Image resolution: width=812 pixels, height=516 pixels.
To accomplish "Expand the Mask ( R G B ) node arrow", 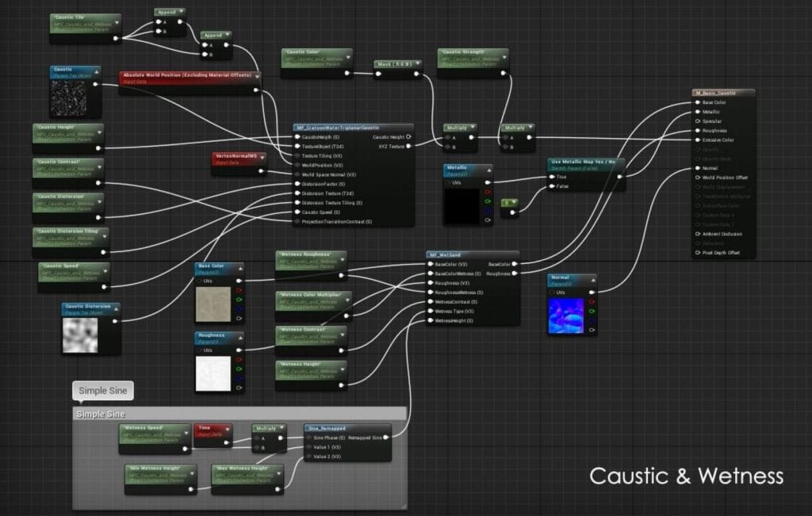I will click(x=417, y=63).
